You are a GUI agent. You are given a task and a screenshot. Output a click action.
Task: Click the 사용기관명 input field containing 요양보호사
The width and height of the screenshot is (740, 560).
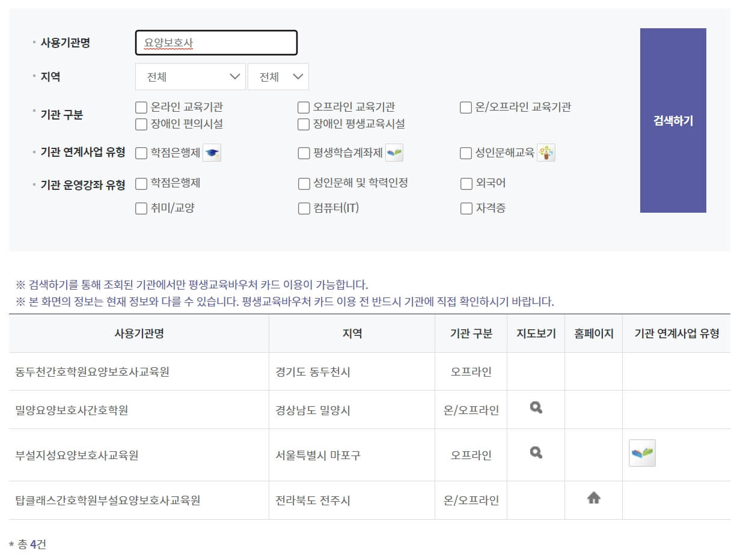click(x=216, y=42)
